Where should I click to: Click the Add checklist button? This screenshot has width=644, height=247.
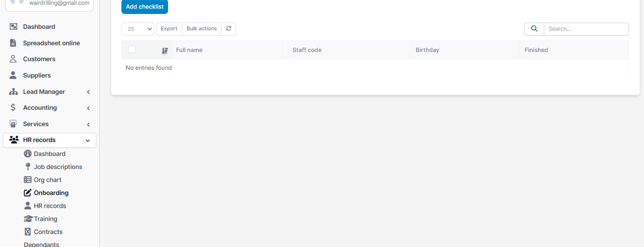145,7
